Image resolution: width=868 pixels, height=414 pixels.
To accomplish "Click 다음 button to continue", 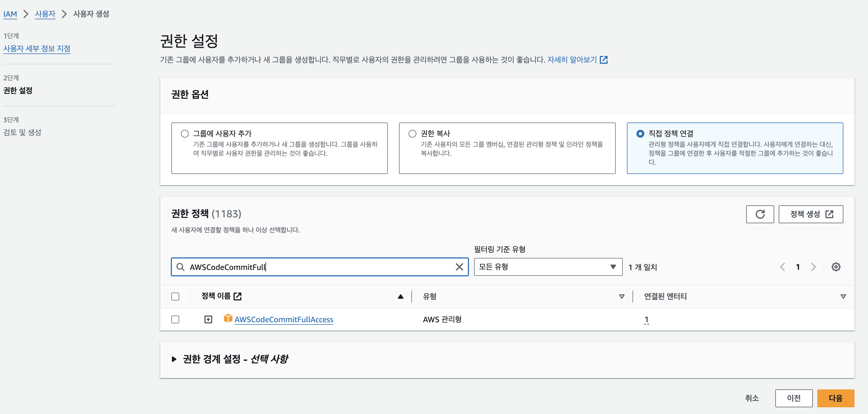I will coord(836,398).
